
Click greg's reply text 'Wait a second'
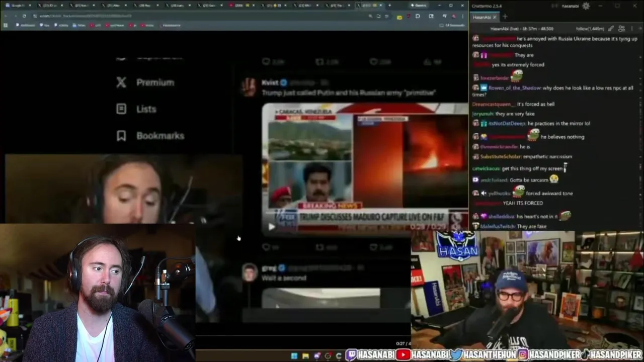click(284, 278)
